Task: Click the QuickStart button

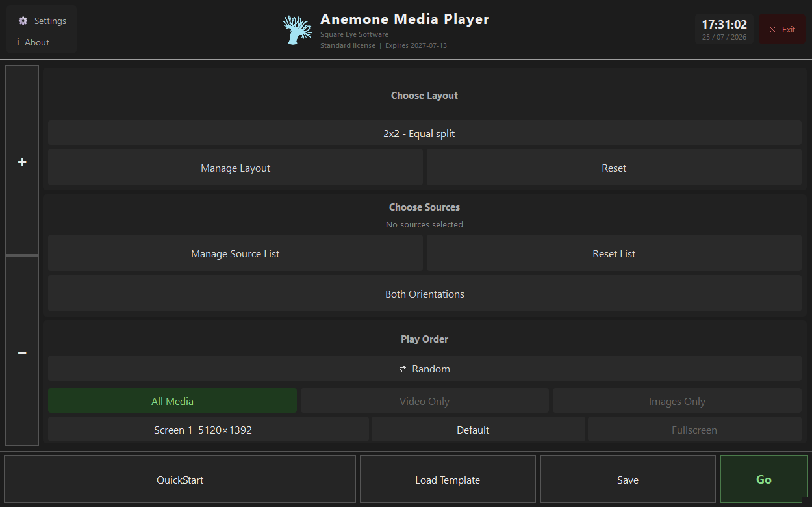Action: [x=180, y=480]
